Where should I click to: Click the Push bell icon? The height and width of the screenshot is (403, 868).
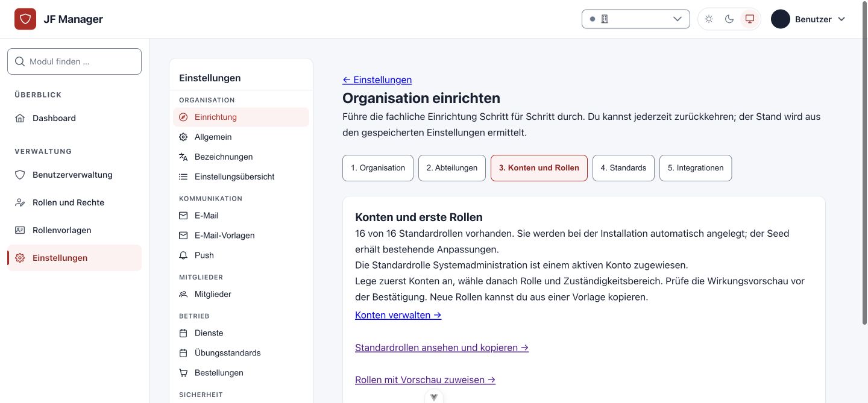(183, 255)
